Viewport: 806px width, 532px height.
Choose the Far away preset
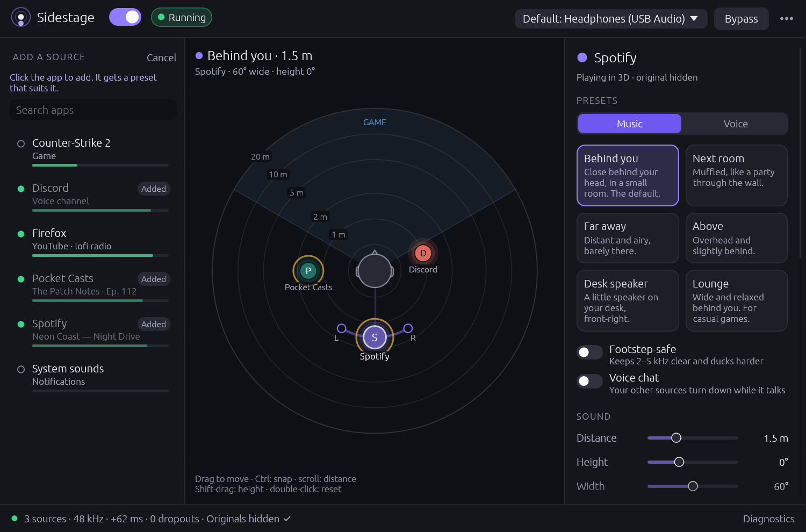(x=628, y=238)
